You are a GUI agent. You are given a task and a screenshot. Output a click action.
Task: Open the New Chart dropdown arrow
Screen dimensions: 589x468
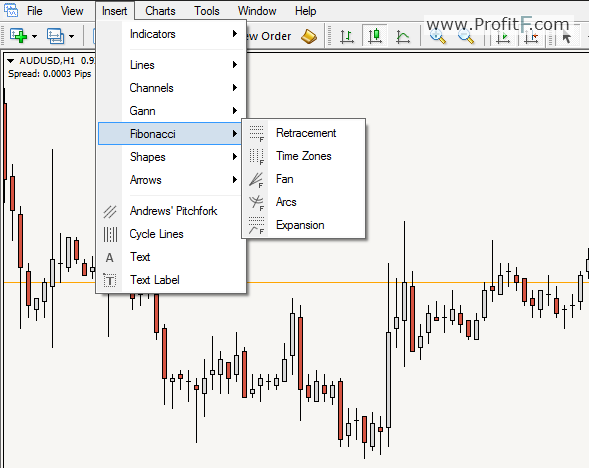click(35, 36)
